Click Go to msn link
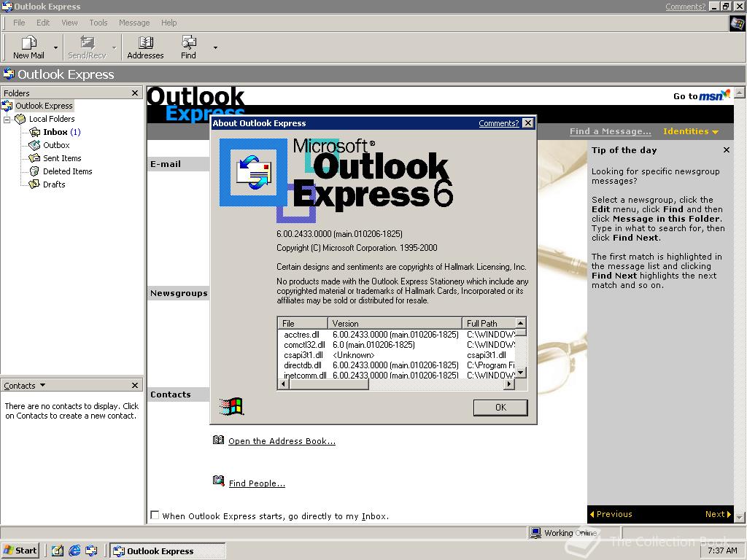747x560 pixels. click(x=701, y=96)
